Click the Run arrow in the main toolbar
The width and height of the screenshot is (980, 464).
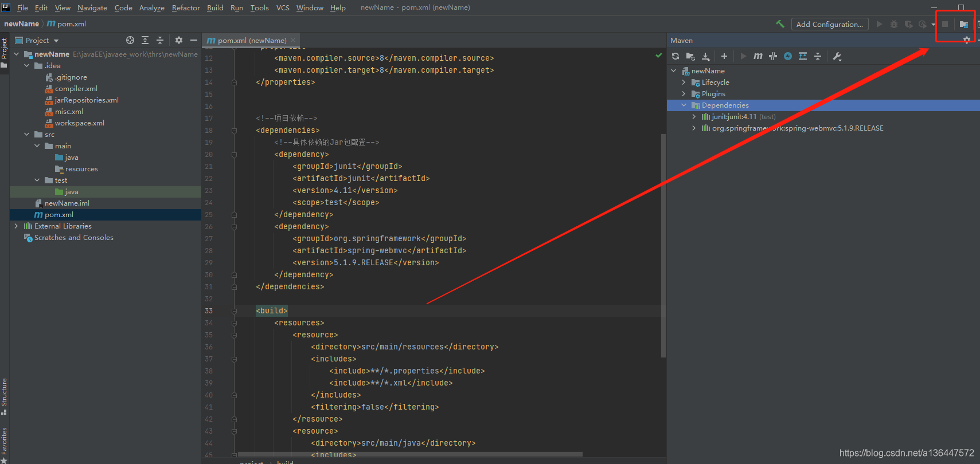point(879,24)
